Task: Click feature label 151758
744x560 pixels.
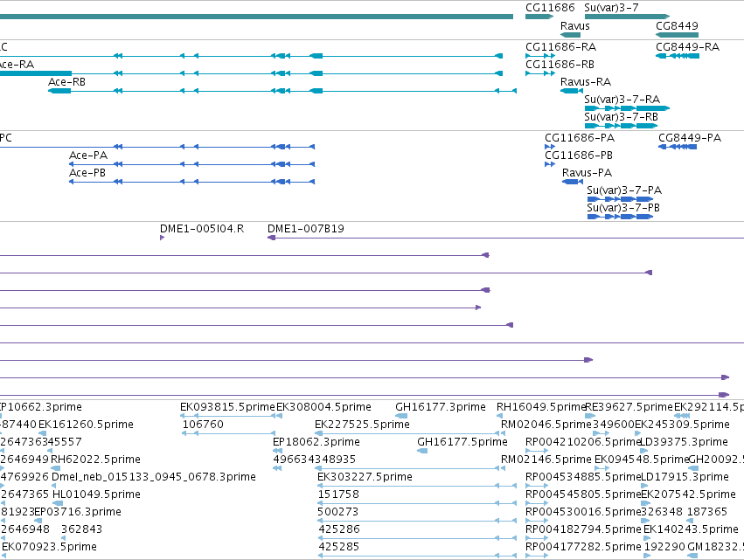Action: pyautogui.click(x=338, y=494)
